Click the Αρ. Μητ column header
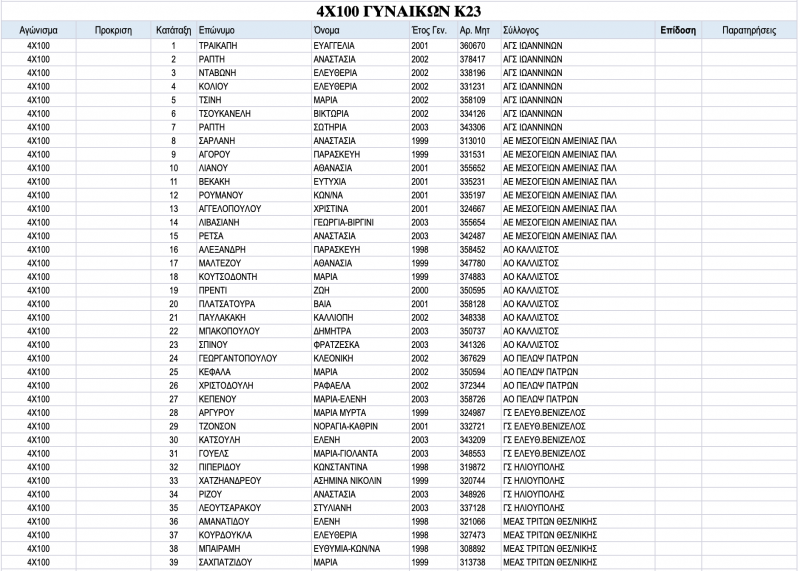The image size is (800, 571). 480,30
